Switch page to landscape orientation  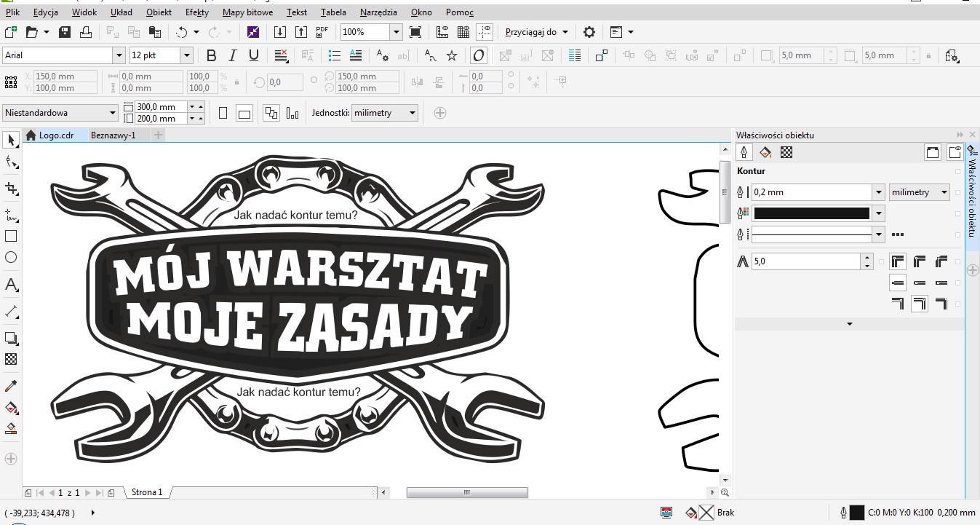point(244,114)
